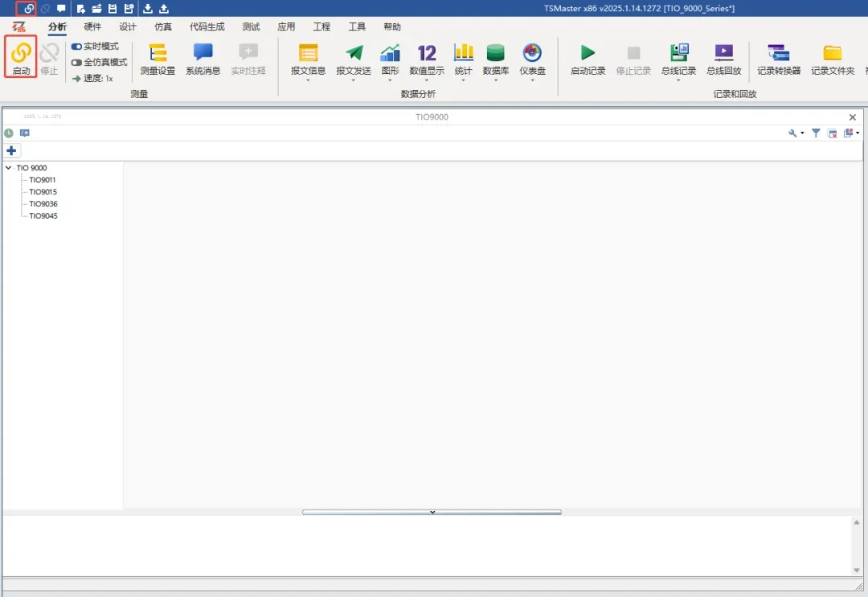Screen dimensions: 868x597
Task: Click the blue plus add button
Action: [11, 151]
